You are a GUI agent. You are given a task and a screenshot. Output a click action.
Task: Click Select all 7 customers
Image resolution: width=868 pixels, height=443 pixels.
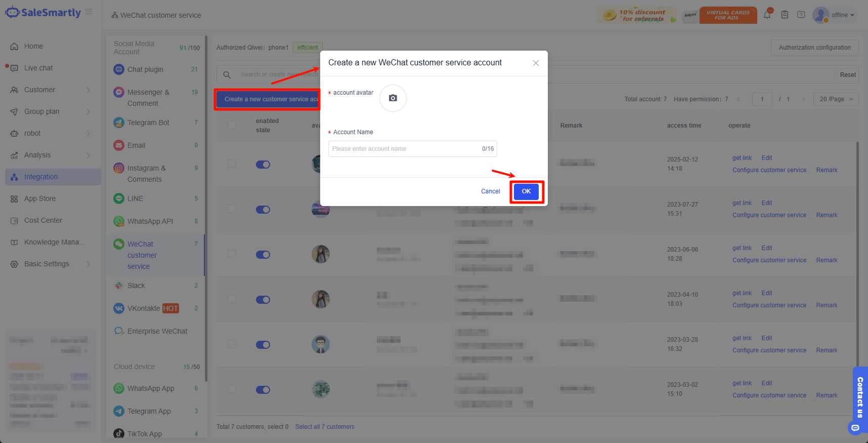325,427
